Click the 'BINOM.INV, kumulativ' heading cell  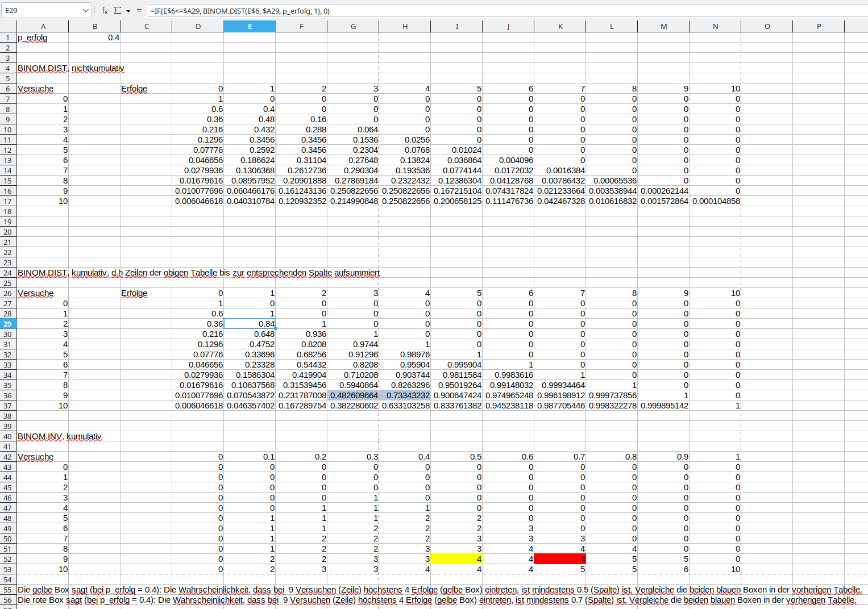coord(60,436)
